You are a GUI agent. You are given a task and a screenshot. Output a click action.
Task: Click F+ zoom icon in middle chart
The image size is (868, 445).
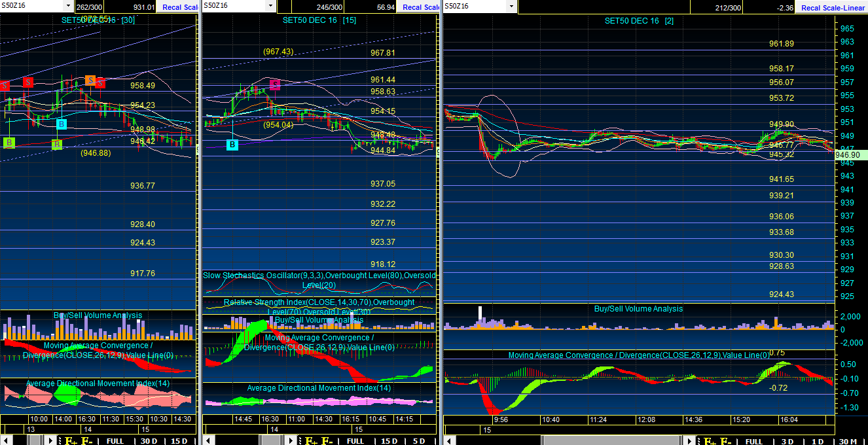click(310, 440)
